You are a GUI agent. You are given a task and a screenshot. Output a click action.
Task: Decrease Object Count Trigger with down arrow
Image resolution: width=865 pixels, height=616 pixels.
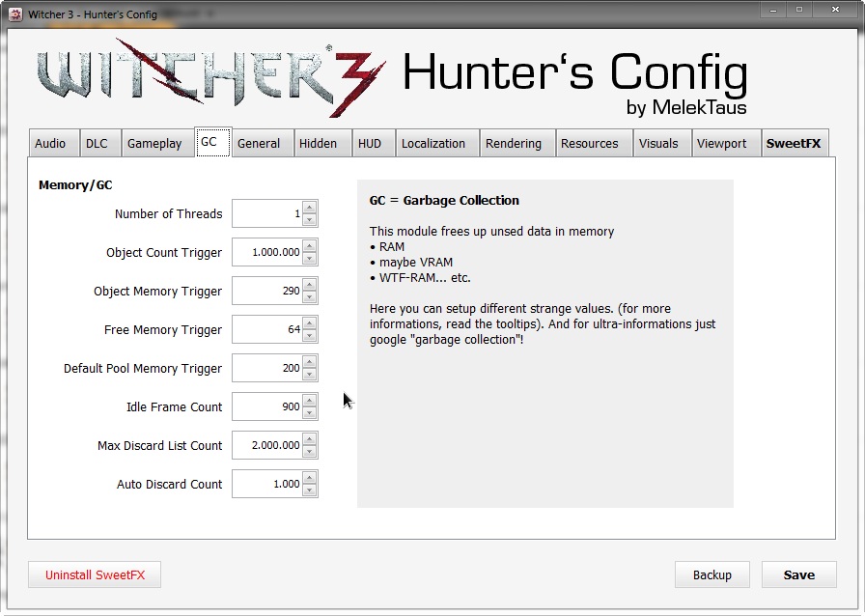[309, 259]
